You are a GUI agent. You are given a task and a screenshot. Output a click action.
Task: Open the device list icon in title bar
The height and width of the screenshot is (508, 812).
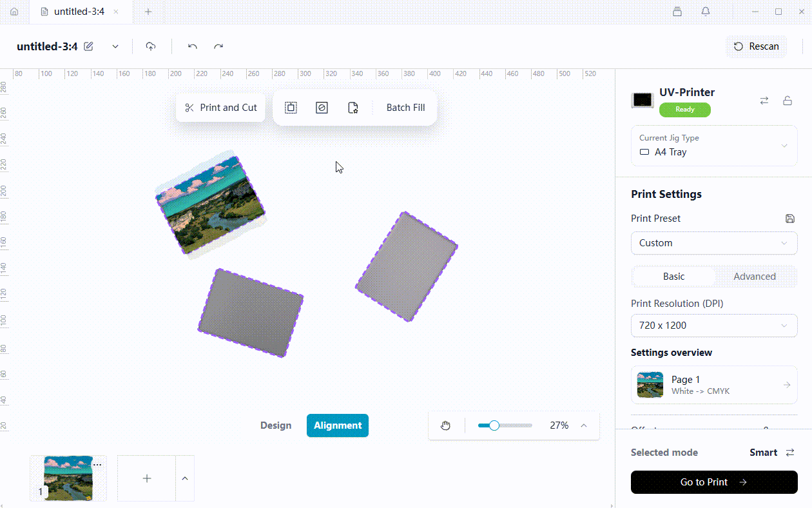(677, 12)
